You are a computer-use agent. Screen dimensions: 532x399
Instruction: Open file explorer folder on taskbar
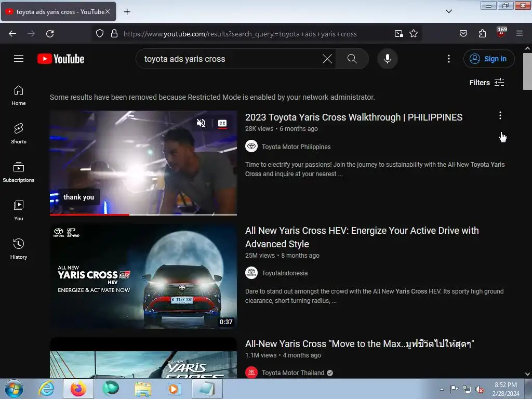tap(143, 389)
